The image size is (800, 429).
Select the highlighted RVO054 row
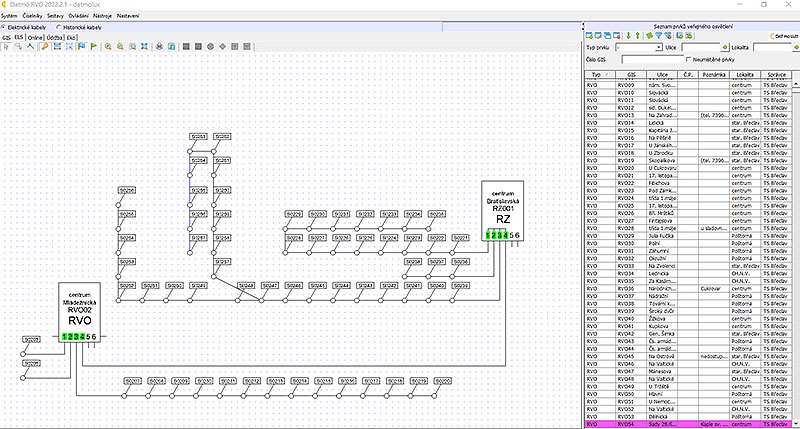tap(688, 424)
